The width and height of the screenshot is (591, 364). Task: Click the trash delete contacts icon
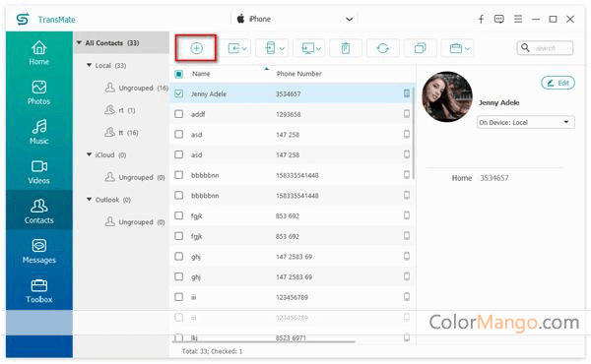[x=346, y=48]
